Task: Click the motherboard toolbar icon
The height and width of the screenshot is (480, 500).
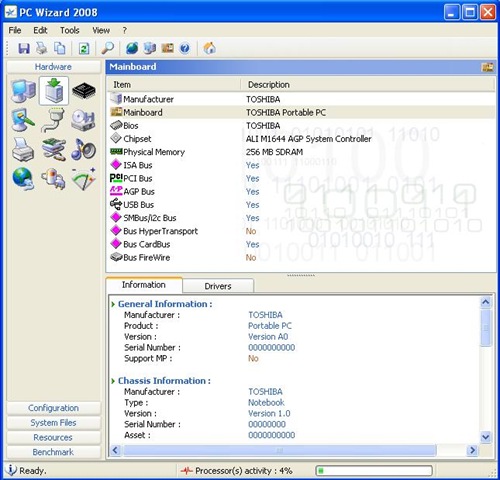Action: (168, 49)
